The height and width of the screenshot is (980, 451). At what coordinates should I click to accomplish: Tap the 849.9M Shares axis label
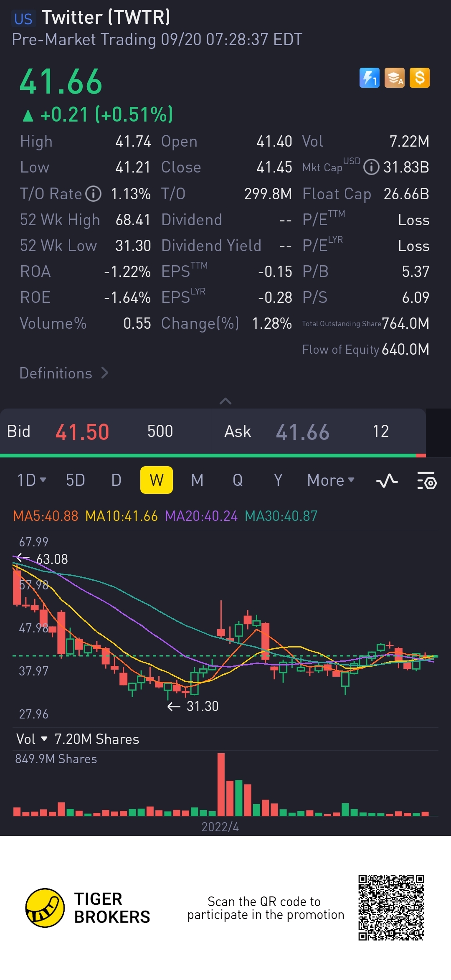[x=56, y=759]
